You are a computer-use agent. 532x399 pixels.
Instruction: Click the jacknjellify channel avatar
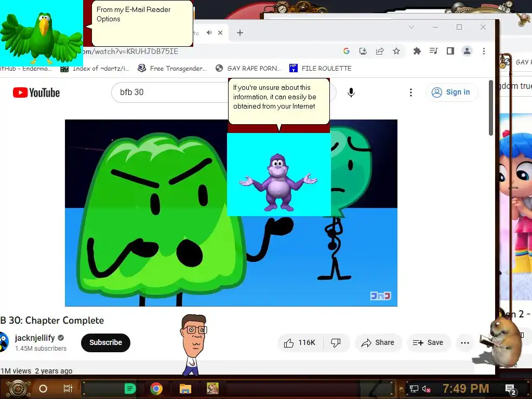click(4, 342)
